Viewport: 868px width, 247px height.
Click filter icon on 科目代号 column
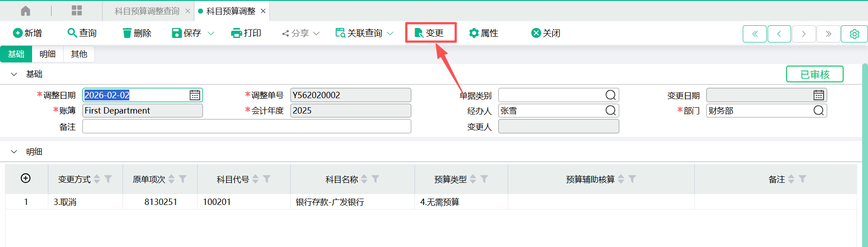(x=267, y=179)
